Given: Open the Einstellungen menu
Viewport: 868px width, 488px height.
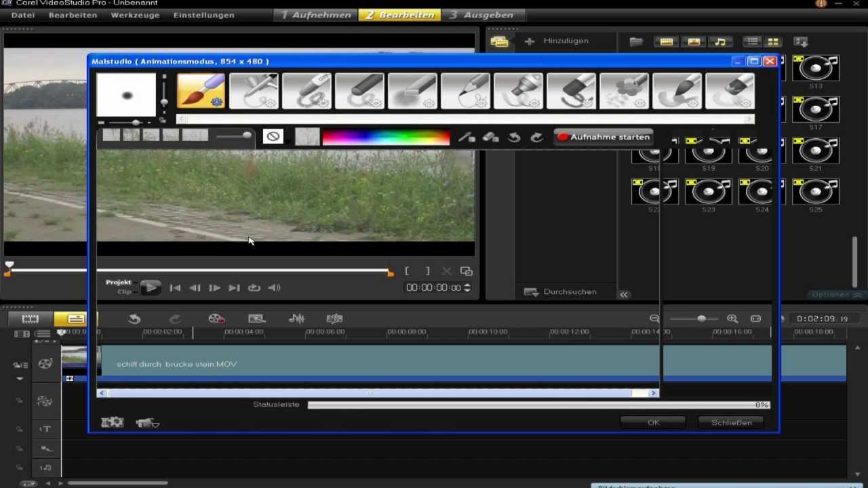Looking at the screenshot, I should tap(203, 15).
